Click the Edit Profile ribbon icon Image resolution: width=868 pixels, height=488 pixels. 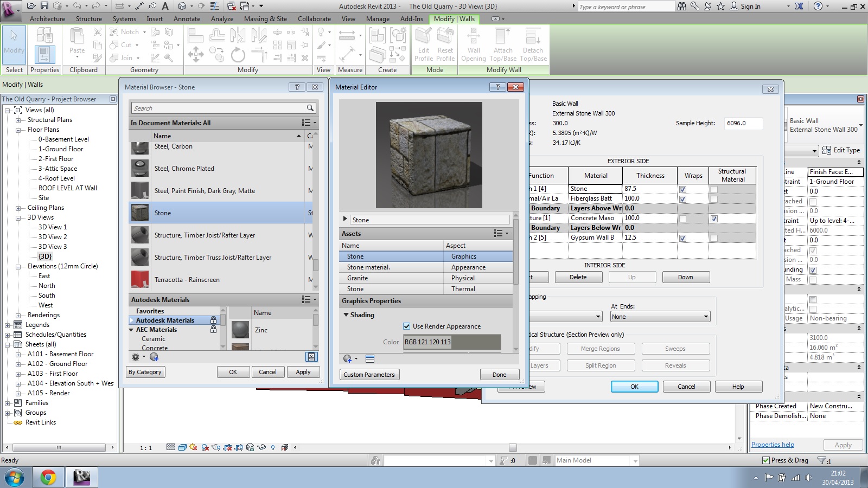click(x=423, y=38)
